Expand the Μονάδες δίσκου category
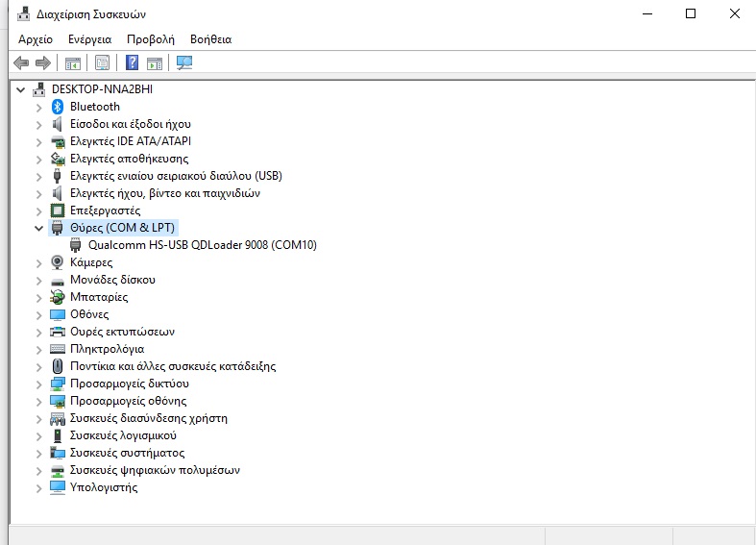 39,280
